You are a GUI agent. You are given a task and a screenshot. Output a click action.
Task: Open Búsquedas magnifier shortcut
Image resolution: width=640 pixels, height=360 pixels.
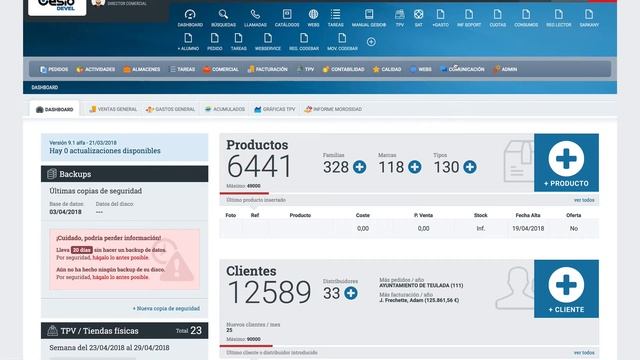click(x=223, y=18)
